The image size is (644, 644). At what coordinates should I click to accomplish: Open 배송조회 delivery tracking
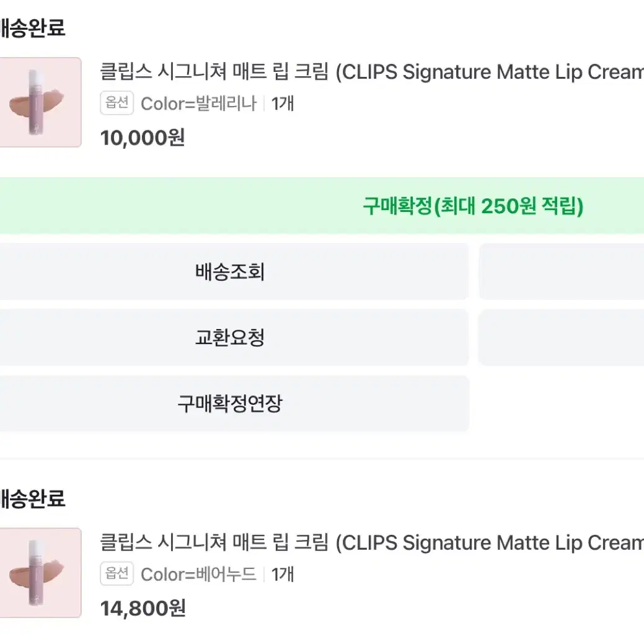click(234, 271)
